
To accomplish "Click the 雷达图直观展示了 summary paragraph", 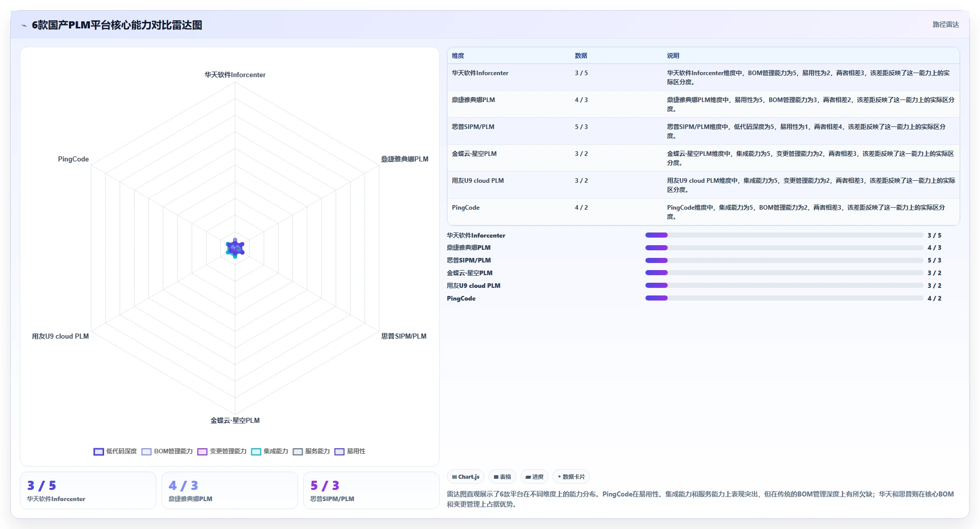I will (x=700, y=499).
